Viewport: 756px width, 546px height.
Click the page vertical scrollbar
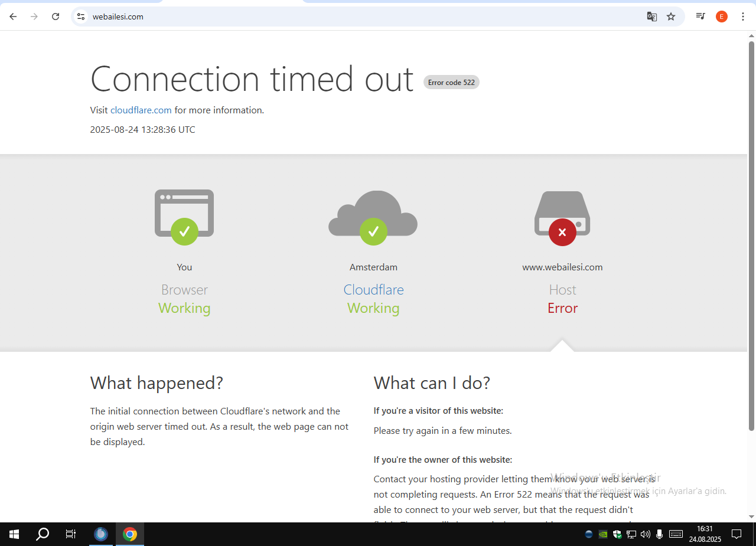(x=751, y=236)
